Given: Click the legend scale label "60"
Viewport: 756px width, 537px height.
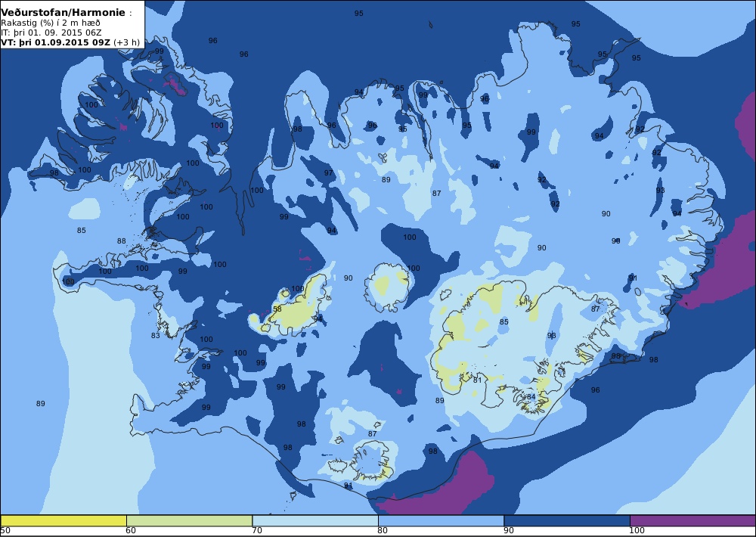Looking at the screenshot, I should (131, 531).
